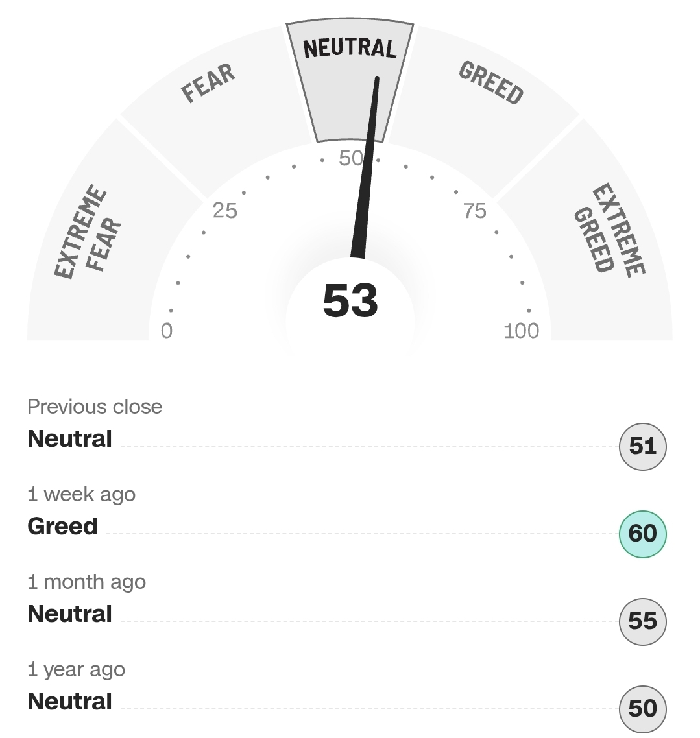Click the Previous close label
This screenshot has width=700, height=738.
[95, 407]
